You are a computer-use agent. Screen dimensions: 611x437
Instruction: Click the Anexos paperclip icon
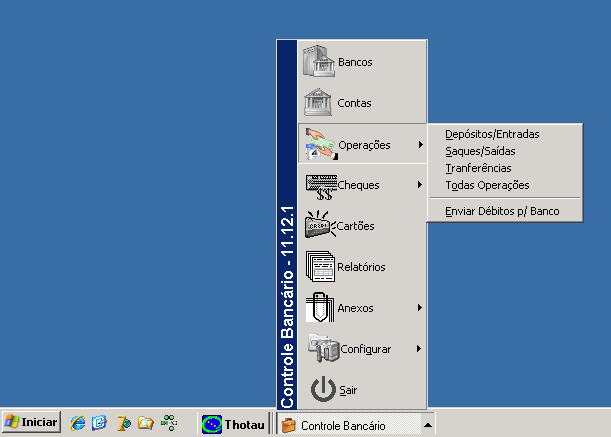click(318, 308)
